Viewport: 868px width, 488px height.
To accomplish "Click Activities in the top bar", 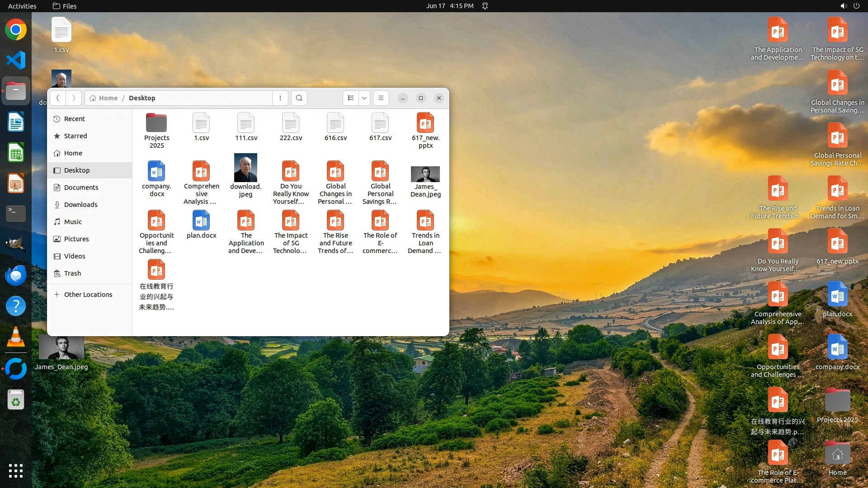I will click(x=22, y=6).
